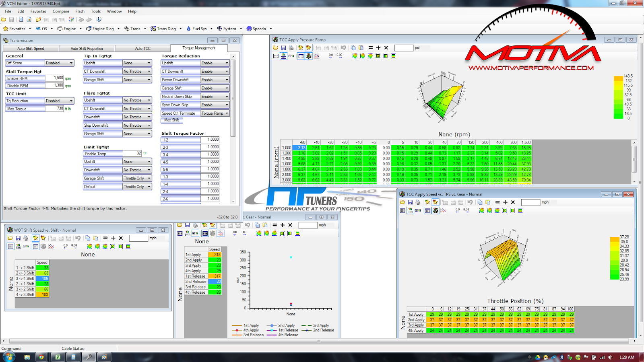Open the Sync Down Skip dropdown
Screen dimensions: 644x362
[227, 105]
